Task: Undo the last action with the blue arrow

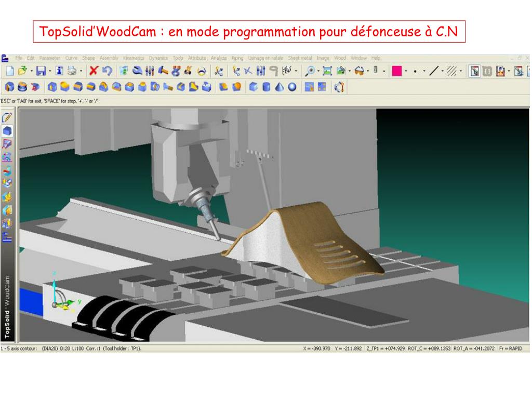Action: [107, 71]
